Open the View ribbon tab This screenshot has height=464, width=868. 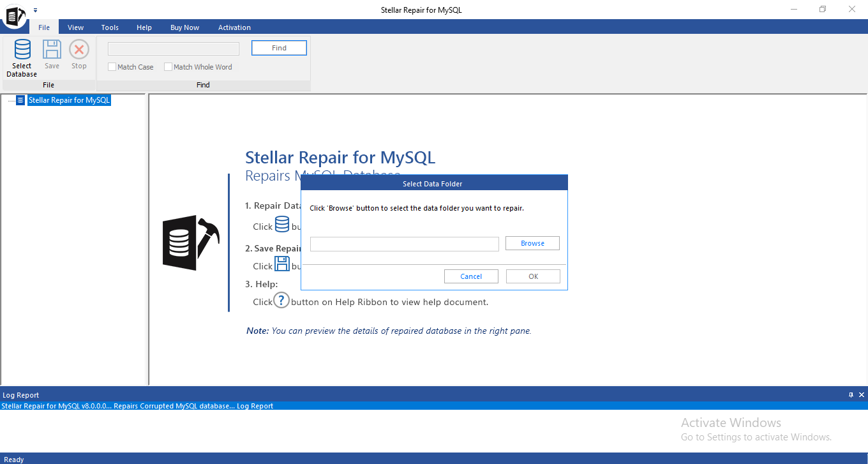(76, 27)
